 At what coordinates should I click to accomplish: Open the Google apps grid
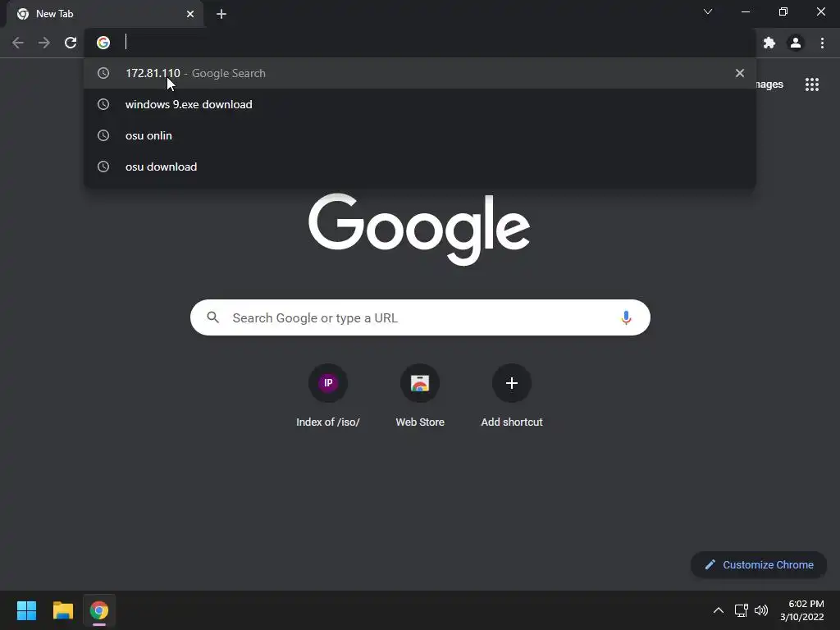pyautogui.click(x=812, y=84)
